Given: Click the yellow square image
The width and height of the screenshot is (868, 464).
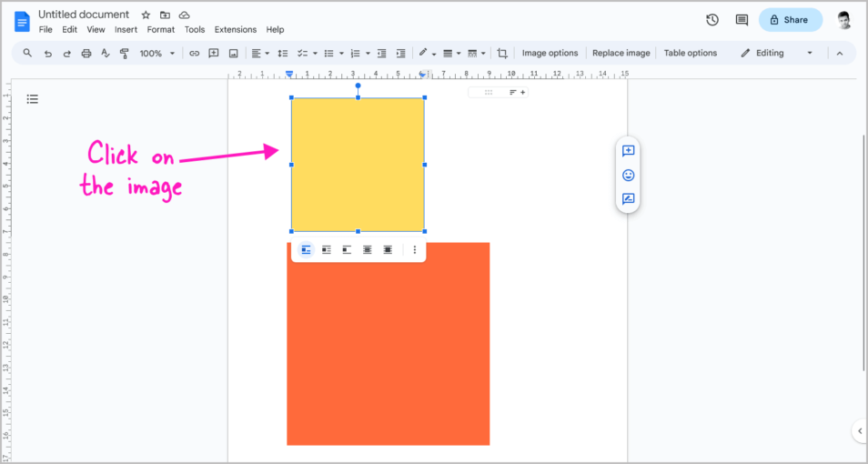Looking at the screenshot, I should (x=358, y=165).
